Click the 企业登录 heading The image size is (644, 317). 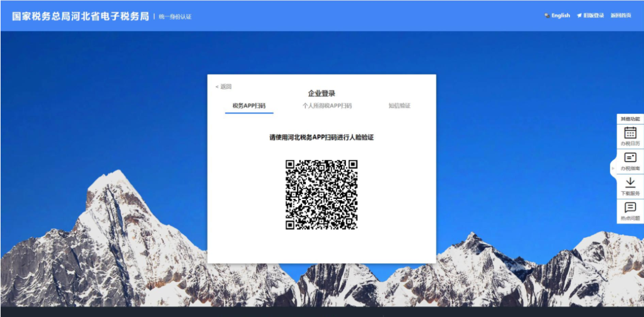tap(321, 94)
